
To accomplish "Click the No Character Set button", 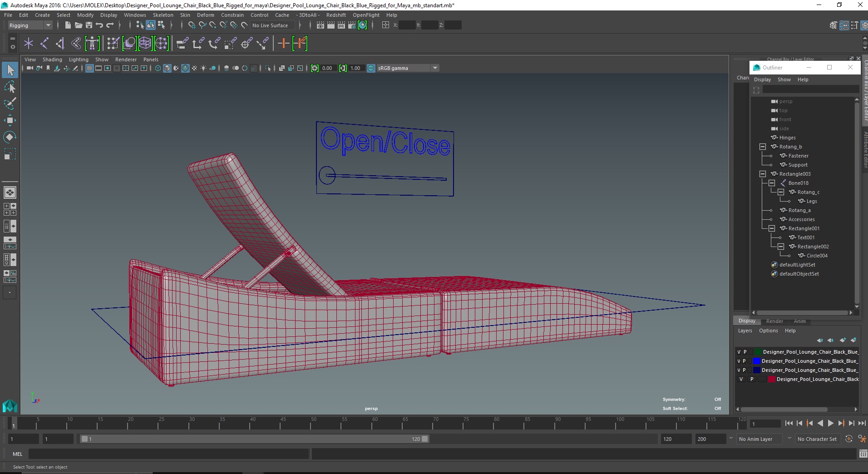I will [x=817, y=439].
